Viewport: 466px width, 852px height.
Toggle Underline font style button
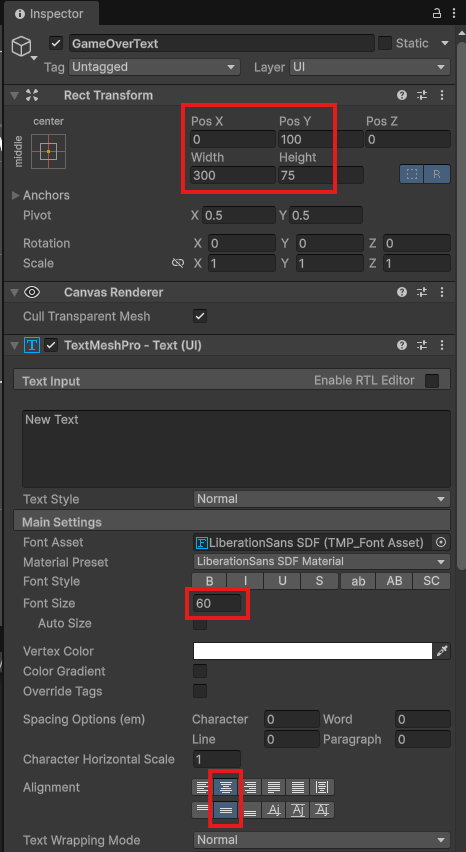282,581
